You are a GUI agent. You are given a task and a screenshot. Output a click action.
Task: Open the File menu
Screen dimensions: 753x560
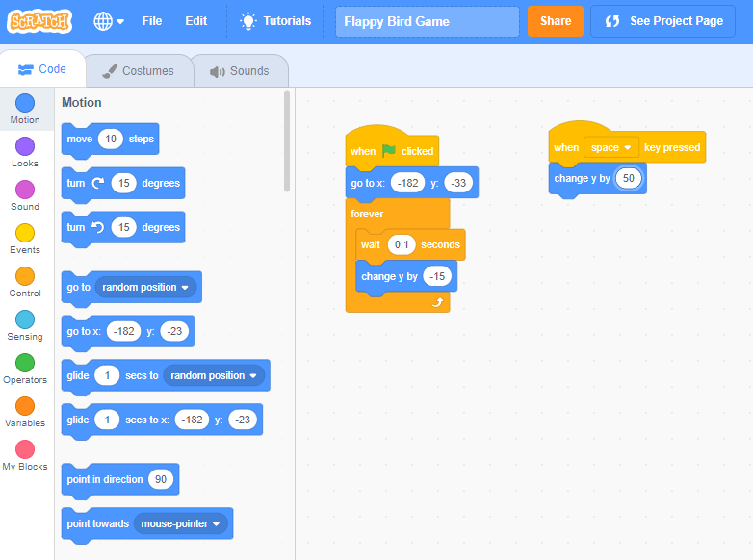pos(152,21)
